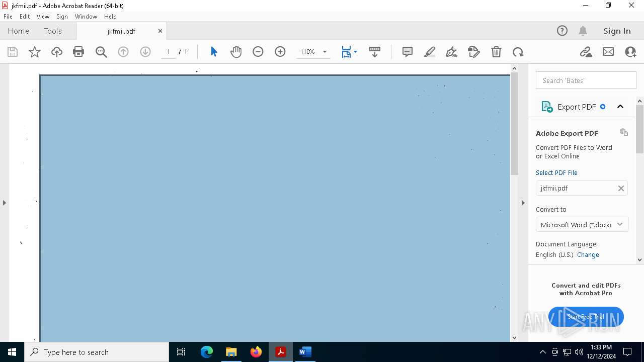Switch to the Home tab
This screenshot has height=362, width=644.
coord(19,31)
